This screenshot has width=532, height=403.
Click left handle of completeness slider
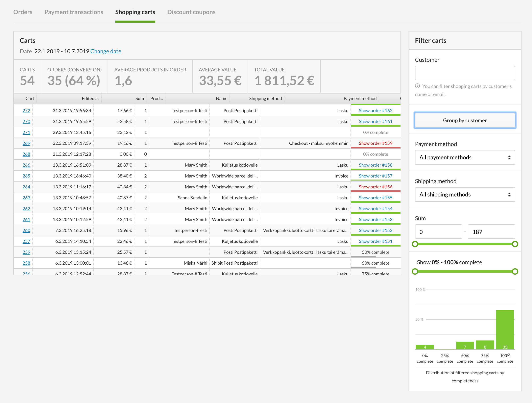coord(415,272)
